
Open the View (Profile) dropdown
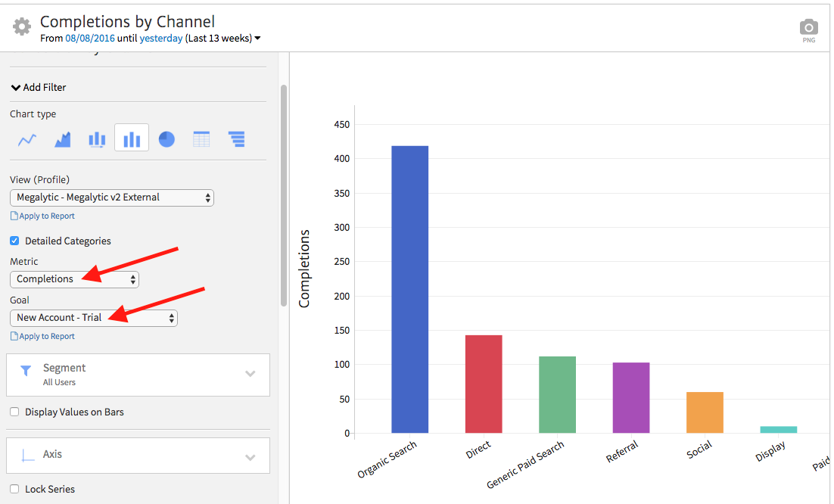tap(112, 198)
